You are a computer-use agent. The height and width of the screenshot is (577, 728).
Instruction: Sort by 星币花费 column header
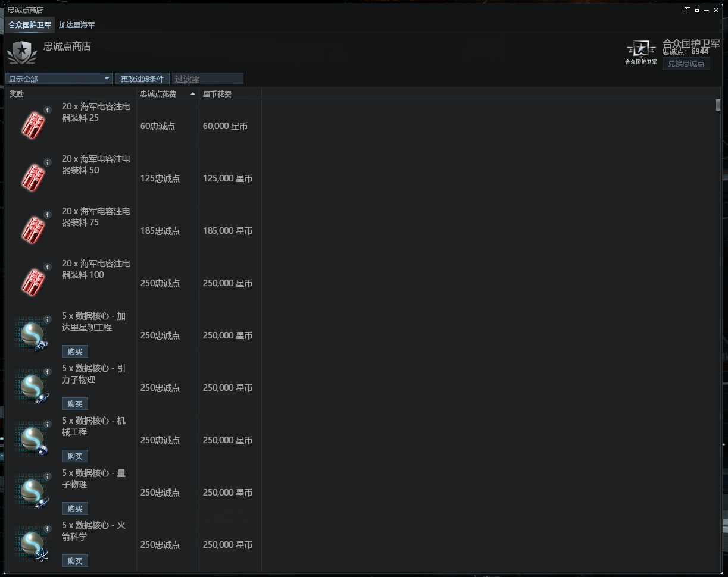tap(229, 94)
